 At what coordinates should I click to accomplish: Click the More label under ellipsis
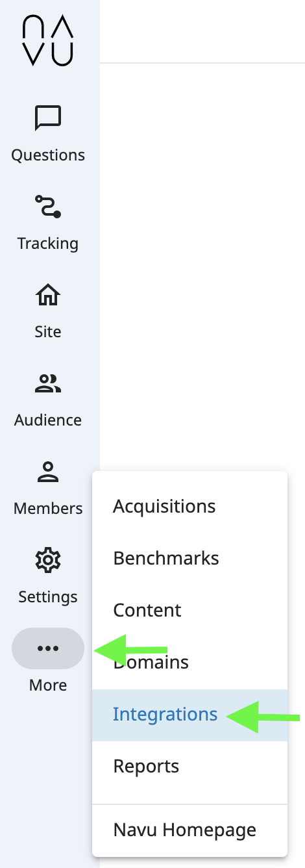48,685
